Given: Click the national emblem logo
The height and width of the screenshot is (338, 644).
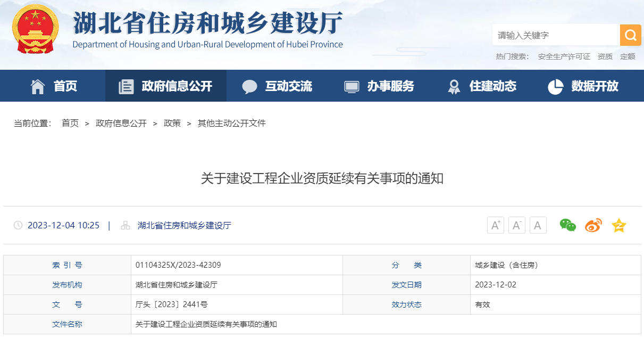Looking at the screenshot, I should pos(35,29).
